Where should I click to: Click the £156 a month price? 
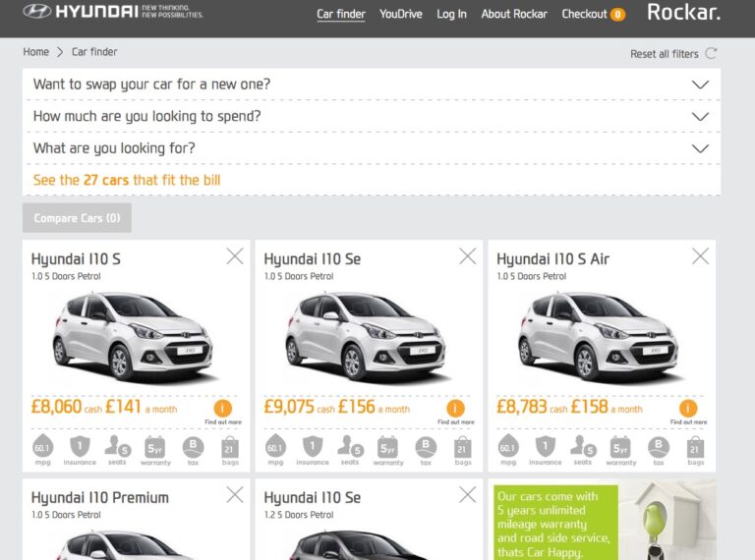coord(375,407)
